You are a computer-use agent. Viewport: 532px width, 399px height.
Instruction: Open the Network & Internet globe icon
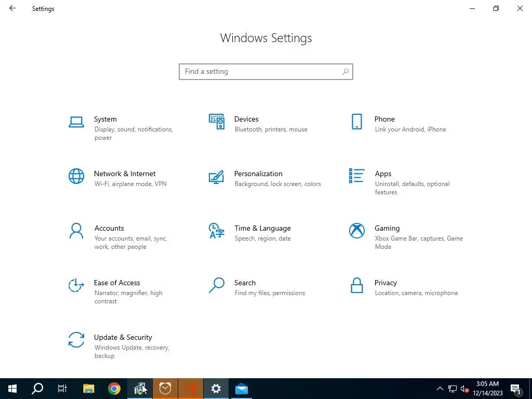(76, 176)
